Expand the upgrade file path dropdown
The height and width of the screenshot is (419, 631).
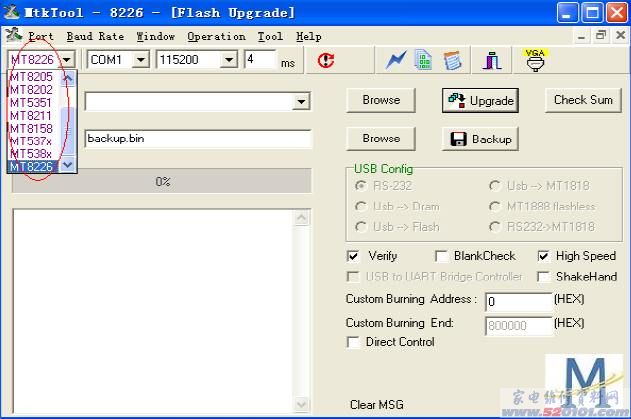point(301,101)
